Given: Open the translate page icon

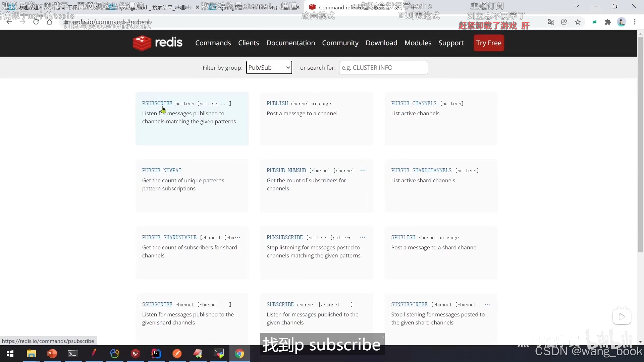Looking at the screenshot, I should click(x=551, y=22).
